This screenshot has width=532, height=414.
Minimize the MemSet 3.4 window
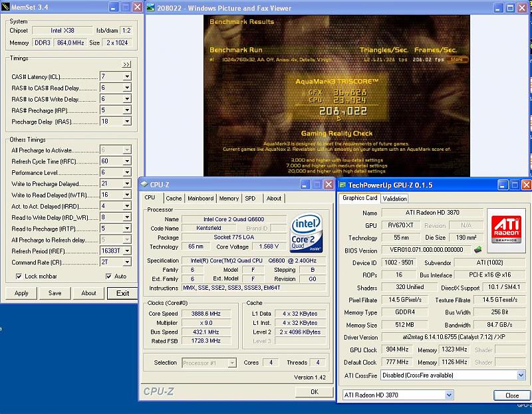click(113, 7)
